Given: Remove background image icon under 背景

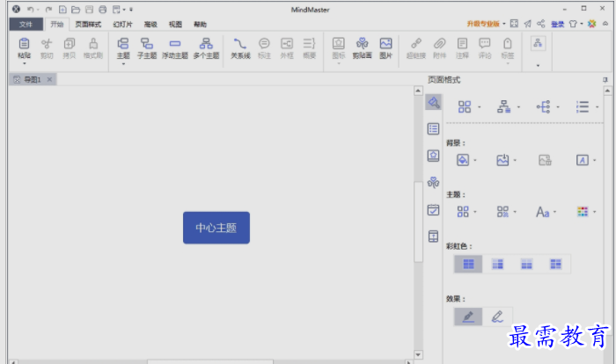Looking at the screenshot, I should (x=545, y=160).
